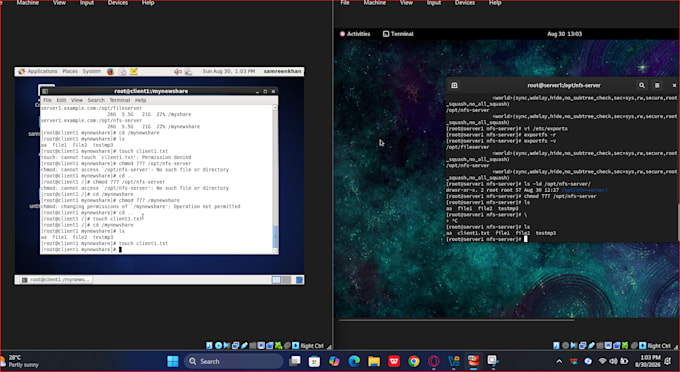Open Microsoft Edge from the taskbar

tap(354, 361)
